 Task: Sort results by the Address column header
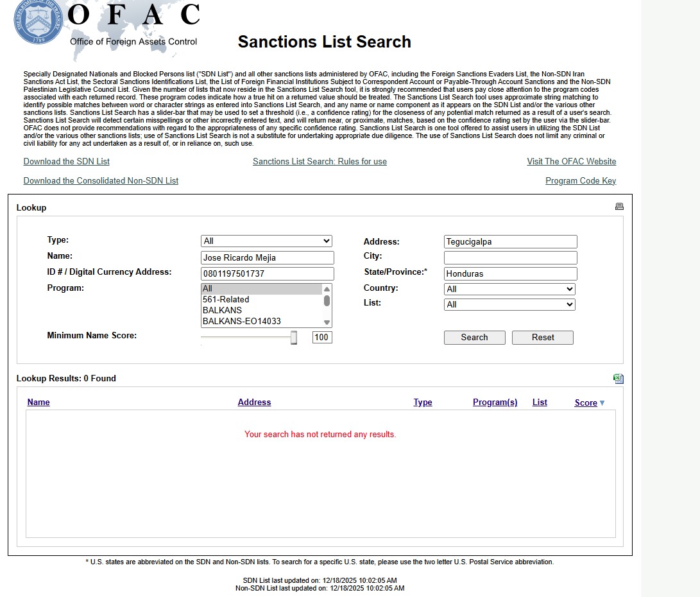pyautogui.click(x=254, y=402)
